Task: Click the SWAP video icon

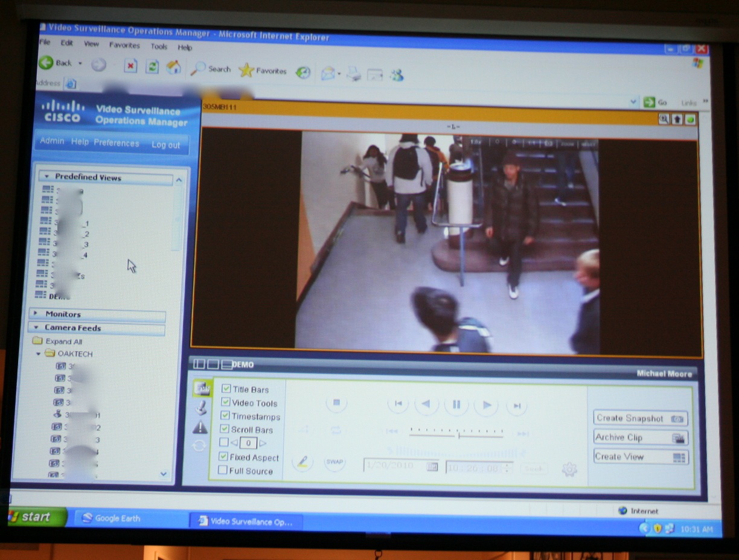Action: click(336, 463)
